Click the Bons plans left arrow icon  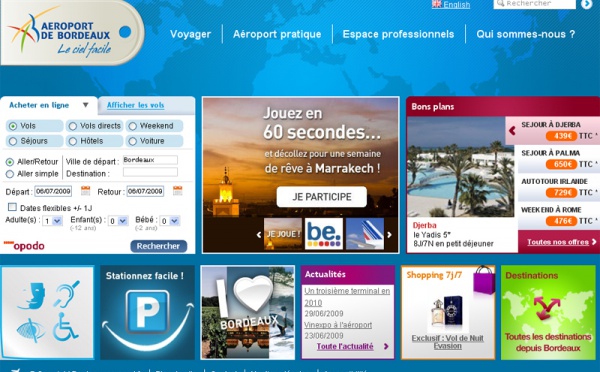point(512,131)
